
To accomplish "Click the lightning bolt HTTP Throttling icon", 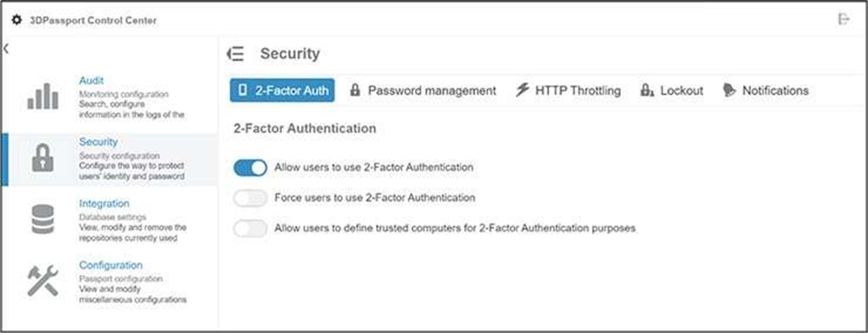I will click(x=522, y=90).
